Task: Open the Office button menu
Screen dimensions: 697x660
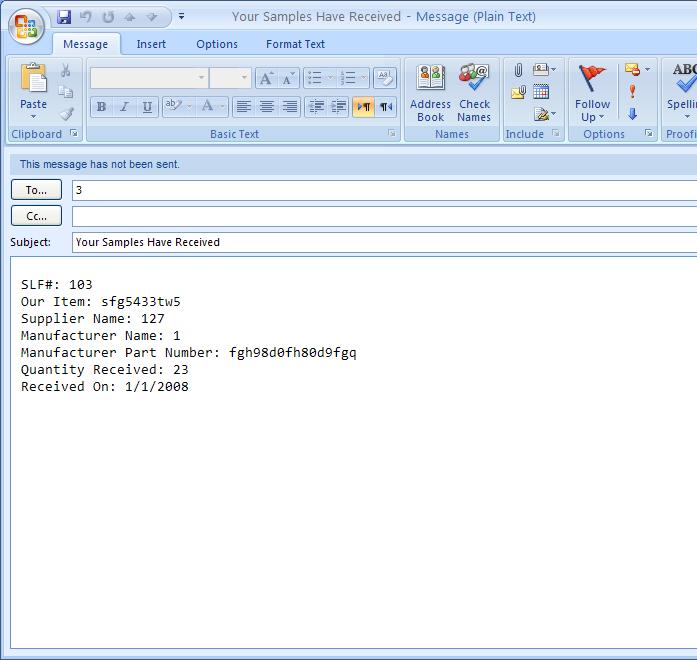Action: point(26,26)
